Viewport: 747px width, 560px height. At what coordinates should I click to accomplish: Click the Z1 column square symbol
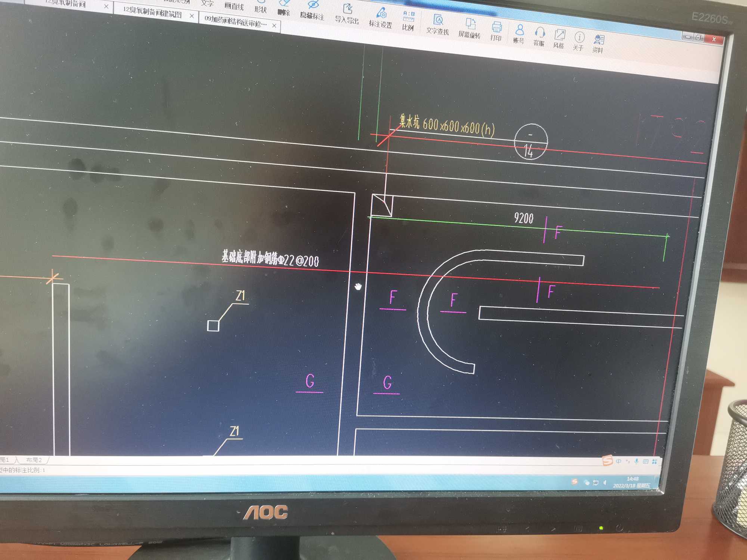pyautogui.click(x=213, y=326)
